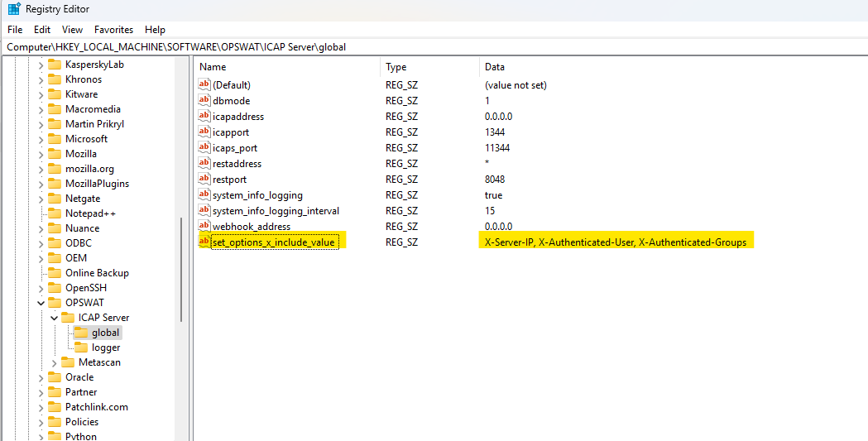Select the global folder icon
This screenshot has width=868, height=441.
coord(81,333)
